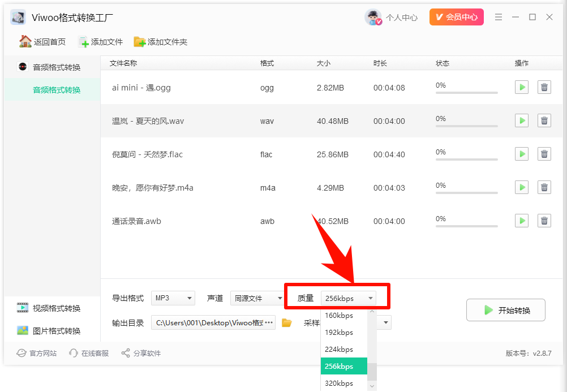This screenshot has height=392, width=567.
Task: Select file name 倪莫问 - 天然梦.flac
Action: [x=147, y=154]
